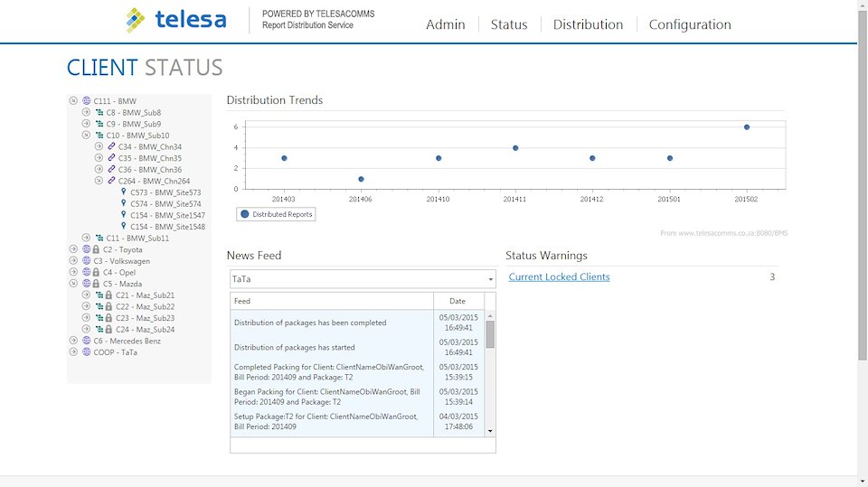Collapse the C10 - BMW_Sub10 node arrow
868x487 pixels.
point(86,135)
